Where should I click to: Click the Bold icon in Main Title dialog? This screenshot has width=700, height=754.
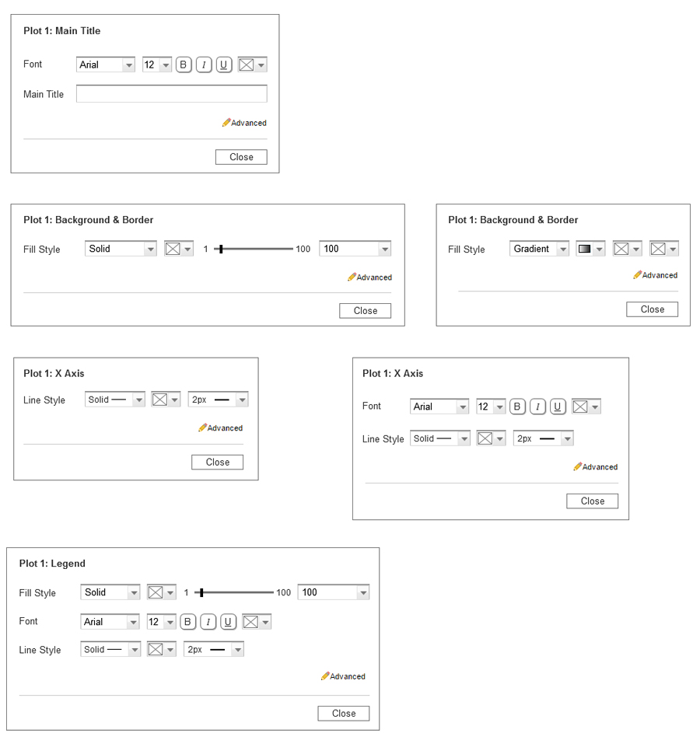click(184, 65)
